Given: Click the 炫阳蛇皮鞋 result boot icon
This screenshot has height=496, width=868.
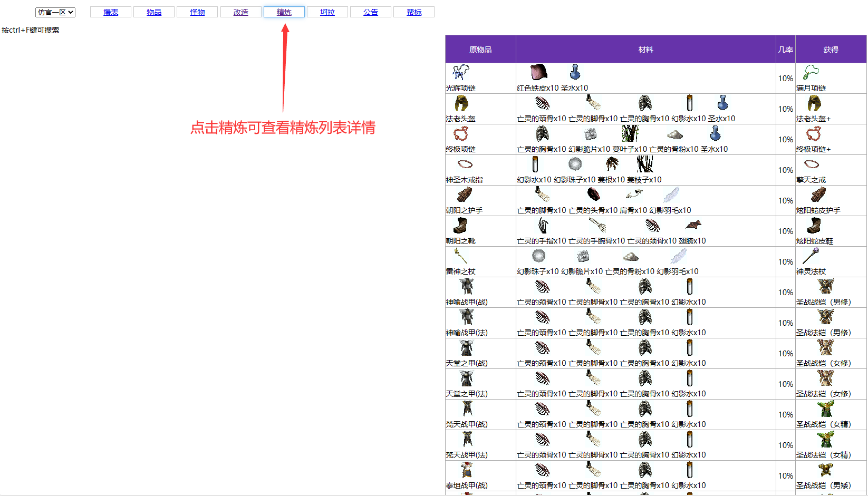Looking at the screenshot, I should (x=814, y=225).
